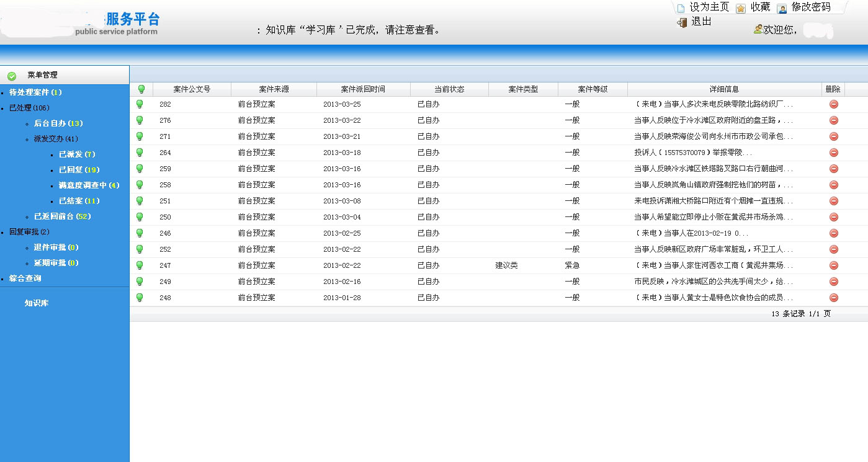Click the green check menu management icon
This screenshot has height=462, width=868.
click(12, 76)
